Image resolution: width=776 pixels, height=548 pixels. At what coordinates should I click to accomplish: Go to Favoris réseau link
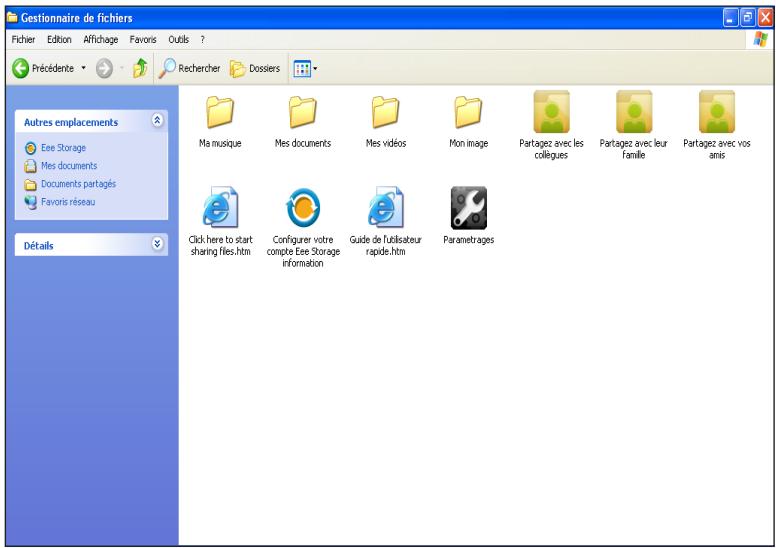point(68,202)
